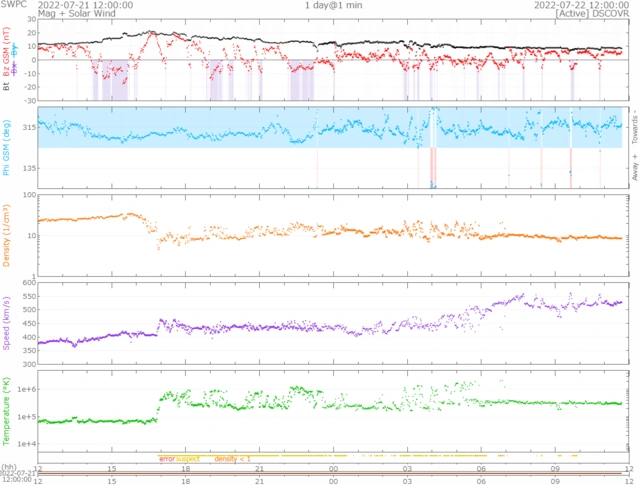Click the red 'error' legend item
This screenshot has height=485, width=640.
pyautogui.click(x=167, y=458)
